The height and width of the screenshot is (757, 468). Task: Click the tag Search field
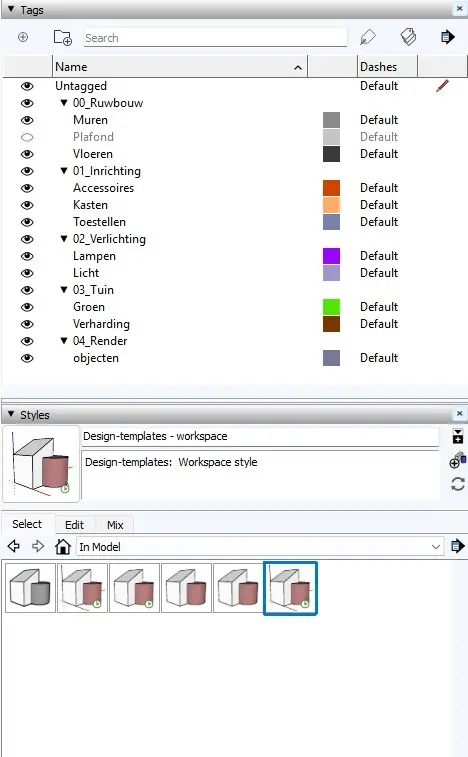click(215, 38)
